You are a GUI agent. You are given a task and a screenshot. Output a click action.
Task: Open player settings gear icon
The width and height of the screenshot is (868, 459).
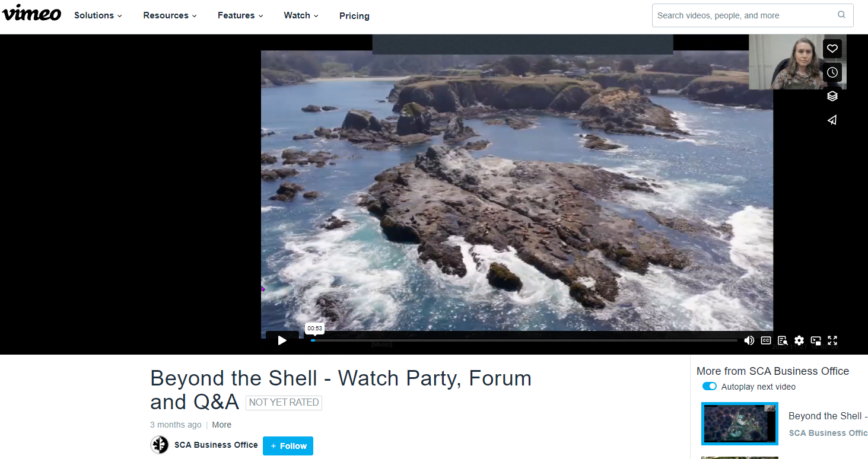tap(799, 340)
